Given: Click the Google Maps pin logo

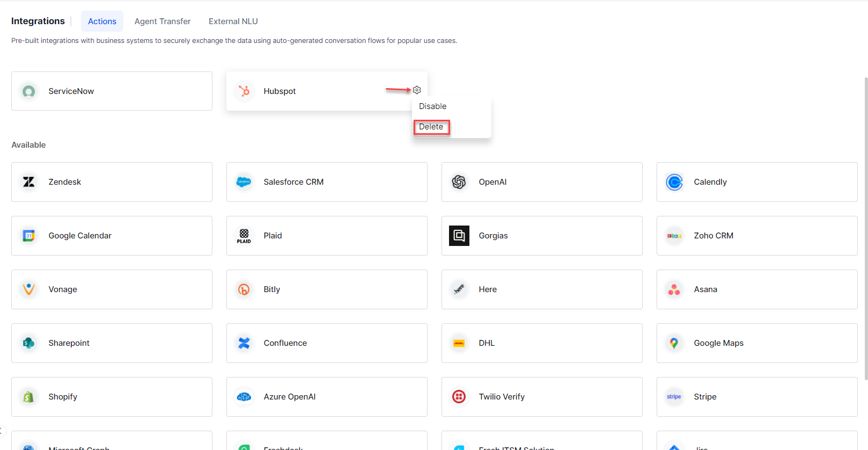Looking at the screenshot, I should (674, 343).
